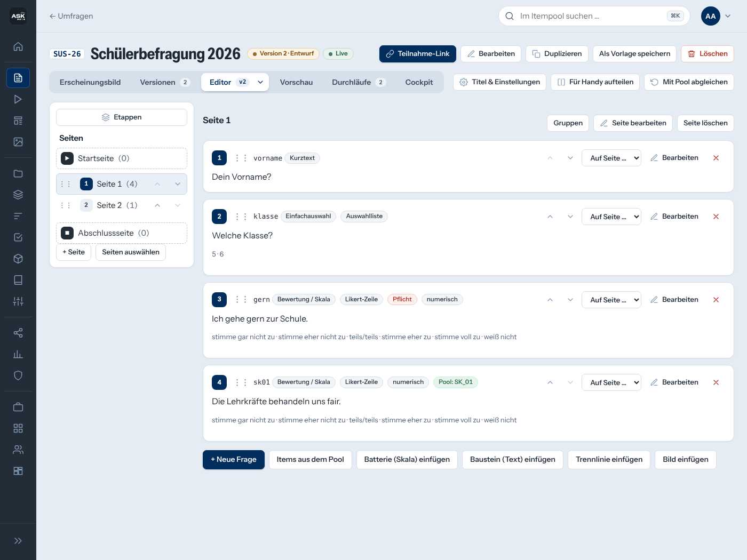This screenshot has width=747, height=560.
Task: Open Auf Seite dropdown for vorname
Action: coord(611,158)
